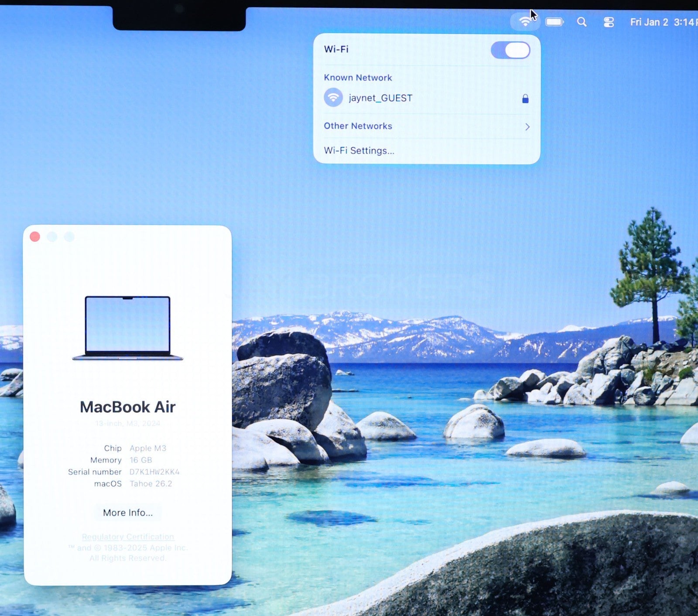Open Control Center from menu bar
698x616 pixels.
[609, 22]
